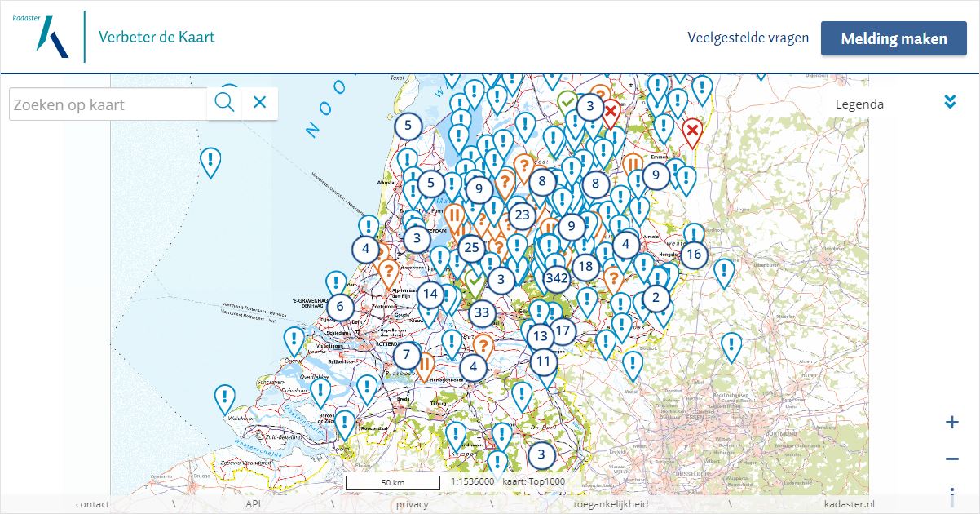Select the cluster marker labeled 33
The image size is (980, 514).
(x=482, y=312)
